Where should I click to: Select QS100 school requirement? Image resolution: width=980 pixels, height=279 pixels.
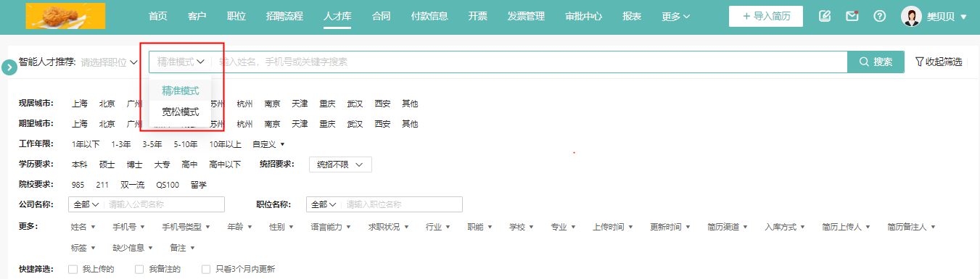point(168,185)
